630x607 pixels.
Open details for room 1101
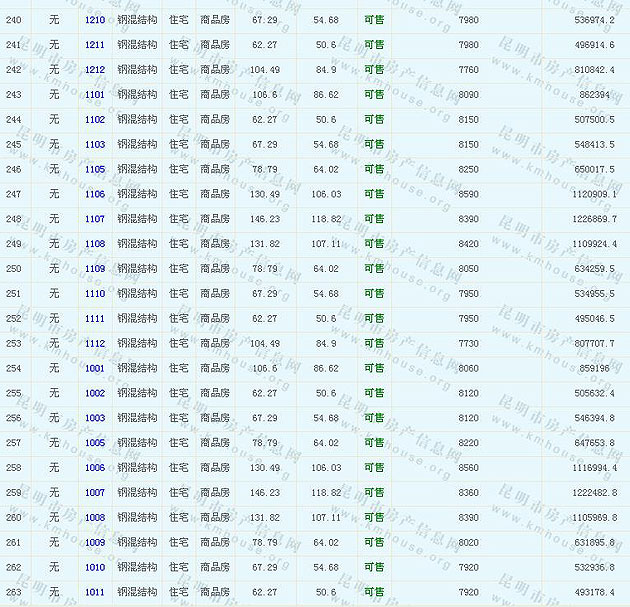pos(95,95)
